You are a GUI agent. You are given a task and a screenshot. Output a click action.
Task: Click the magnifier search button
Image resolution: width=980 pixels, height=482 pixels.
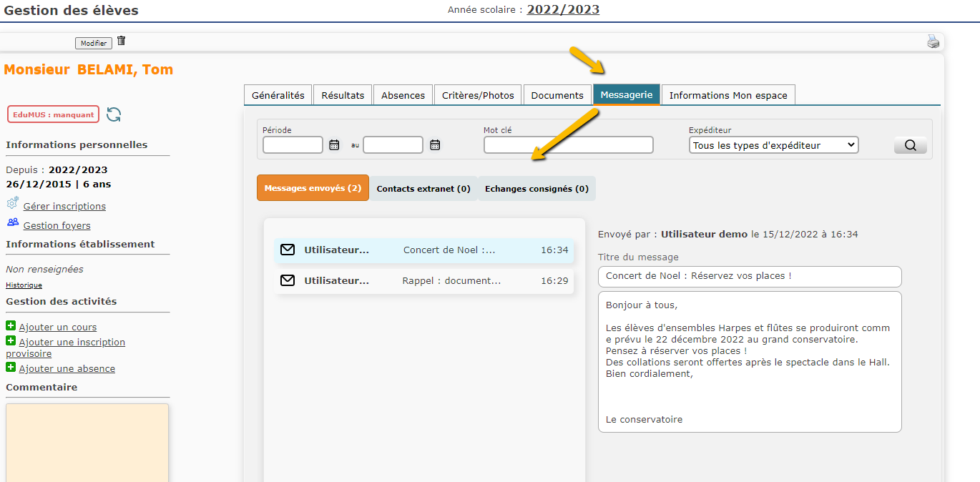(x=910, y=145)
